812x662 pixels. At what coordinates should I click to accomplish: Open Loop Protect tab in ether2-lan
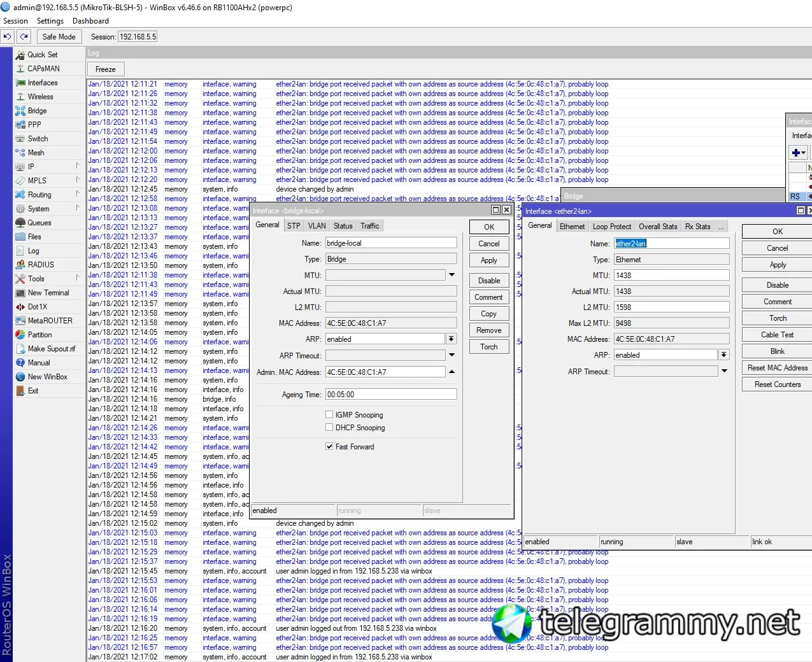click(611, 227)
